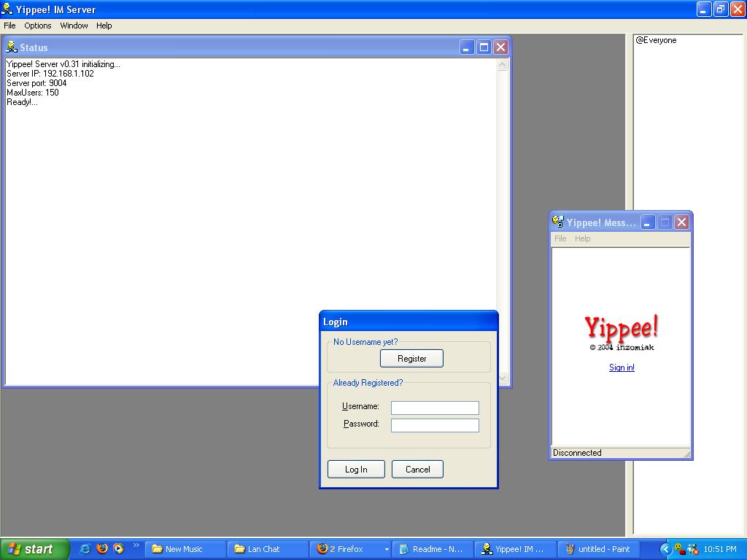This screenshot has width=747, height=560.
Task: Click the Internet Explorer quick launch icon
Action: pyautogui.click(x=85, y=549)
